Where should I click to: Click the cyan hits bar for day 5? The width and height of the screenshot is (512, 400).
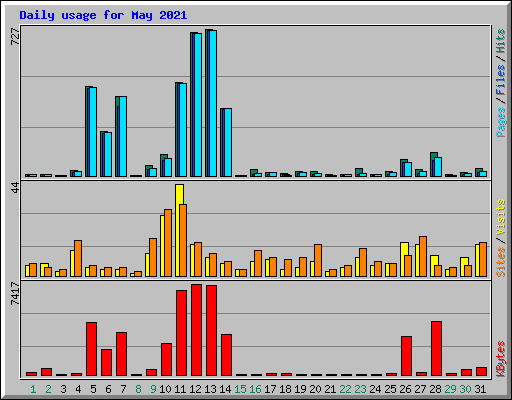[x=93, y=132]
